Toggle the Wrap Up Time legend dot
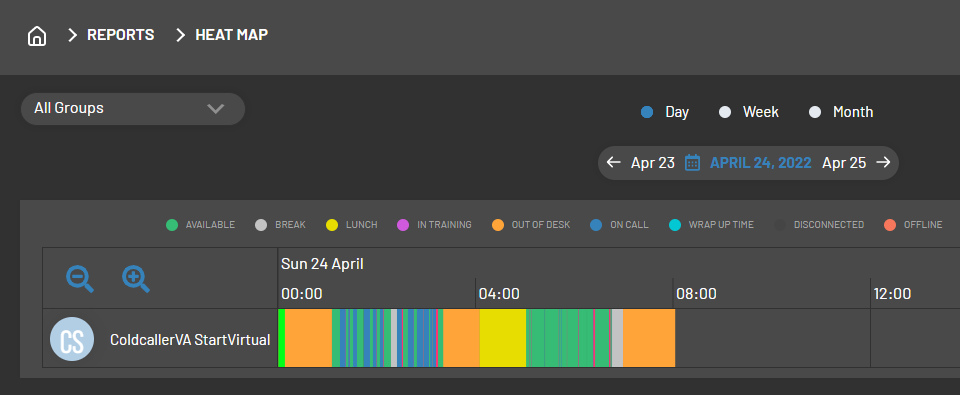This screenshot has height=395, width=960. [x=675, y=225]
